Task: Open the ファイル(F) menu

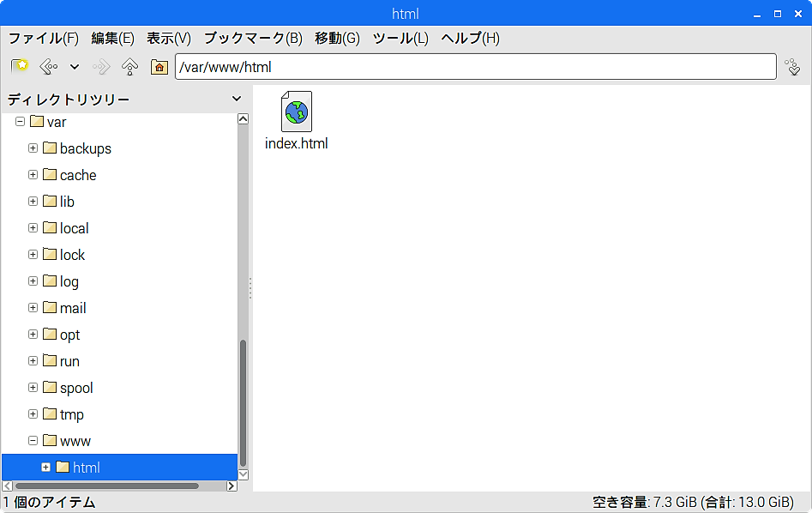Action: tap(43, 39)
